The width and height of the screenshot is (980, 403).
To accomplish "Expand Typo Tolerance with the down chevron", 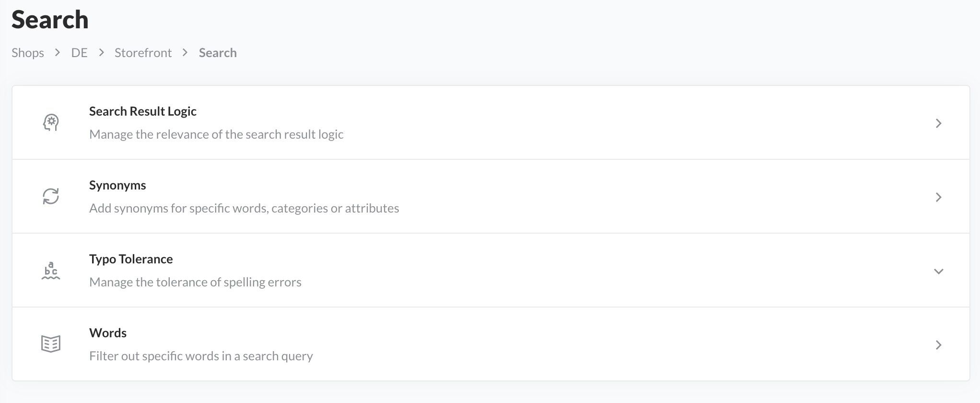I will pyautogui.click(x=938, y=271).
